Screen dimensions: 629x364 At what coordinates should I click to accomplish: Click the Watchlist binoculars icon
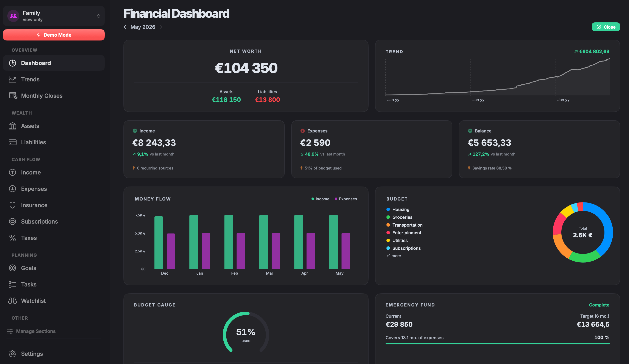pos(12,301)
